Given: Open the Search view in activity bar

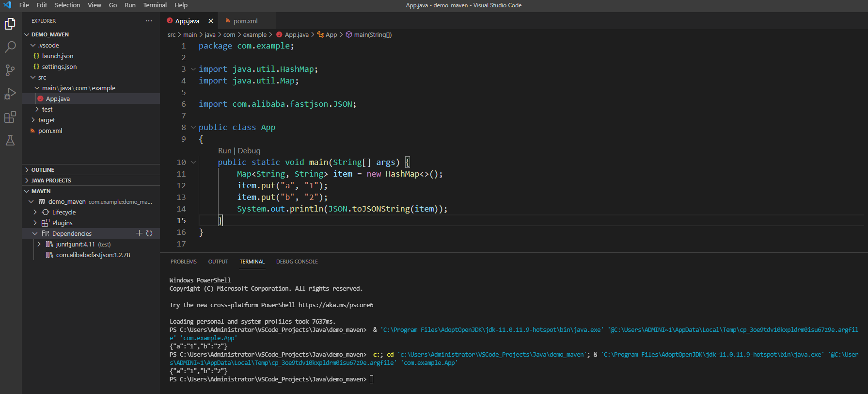Looking at the screenshot, I should (x=10, y=47).
